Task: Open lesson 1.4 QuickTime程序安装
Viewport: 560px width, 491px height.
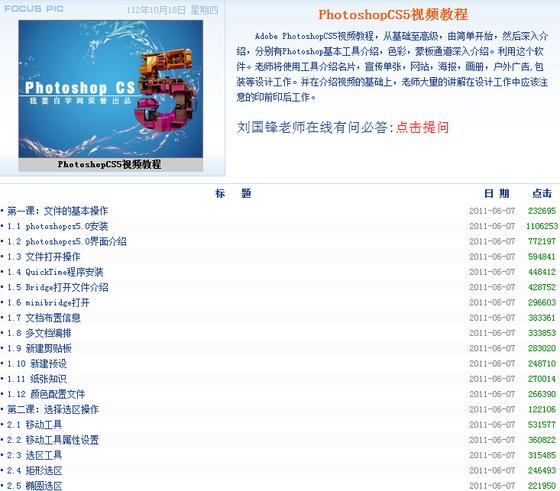Action: point(55,272)
